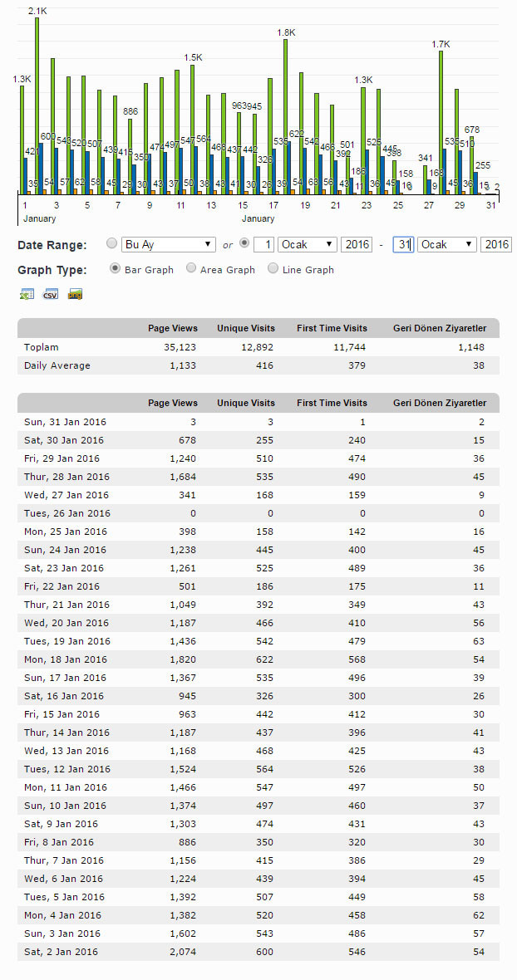This screenshot has width=517, height=980.
Task: Click the Mon, 25 Jan 2016 row
Action: click(x=258, y=532)
